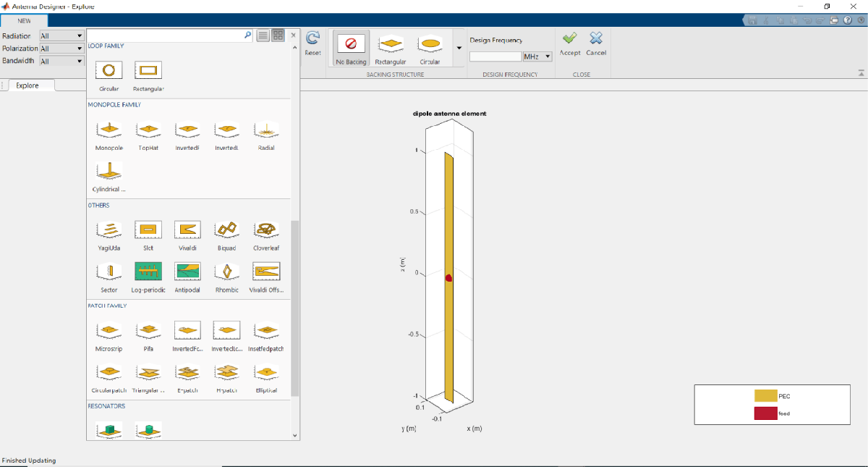The height and width of the screenshot is (467, 868).
Task: Open the MHz frequency unit dropdown
Action: pos(537,56)
